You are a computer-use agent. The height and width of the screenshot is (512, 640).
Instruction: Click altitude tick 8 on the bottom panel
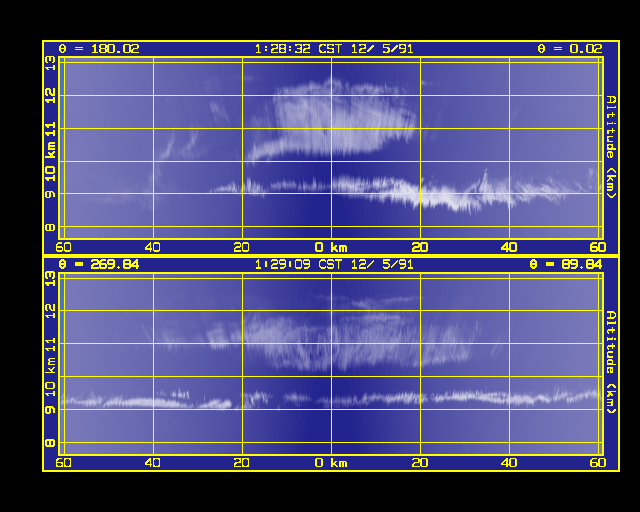point(50,443)
